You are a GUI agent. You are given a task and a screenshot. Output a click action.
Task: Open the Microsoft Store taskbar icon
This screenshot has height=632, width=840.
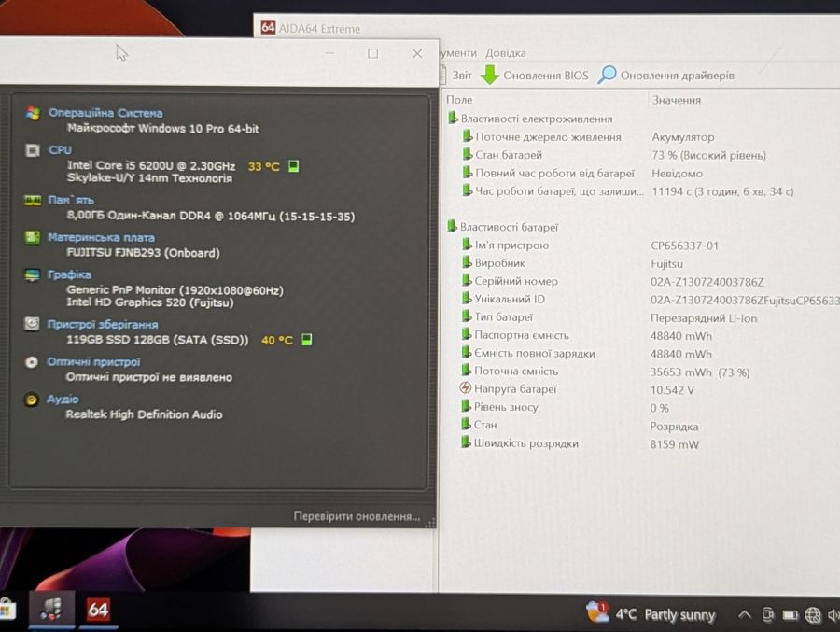[7, 610]
